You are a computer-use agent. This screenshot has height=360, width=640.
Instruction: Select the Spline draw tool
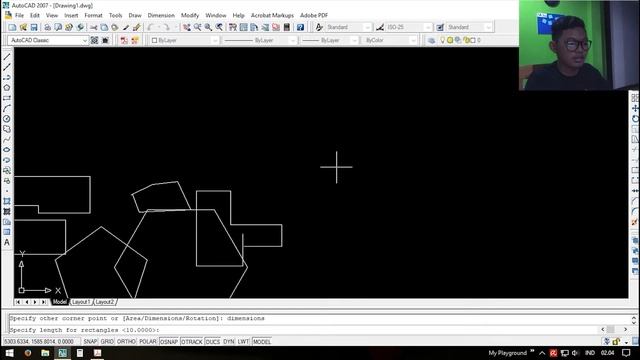(7, 140)
